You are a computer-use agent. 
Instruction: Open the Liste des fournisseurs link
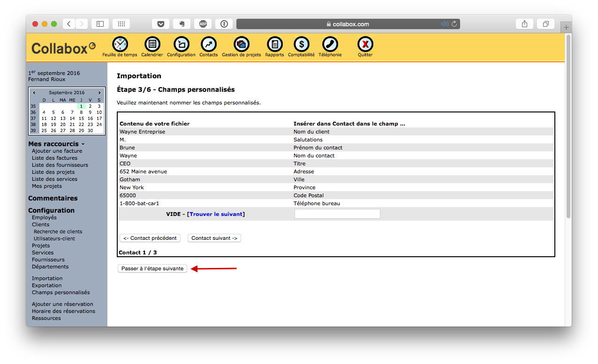(60, 164)
